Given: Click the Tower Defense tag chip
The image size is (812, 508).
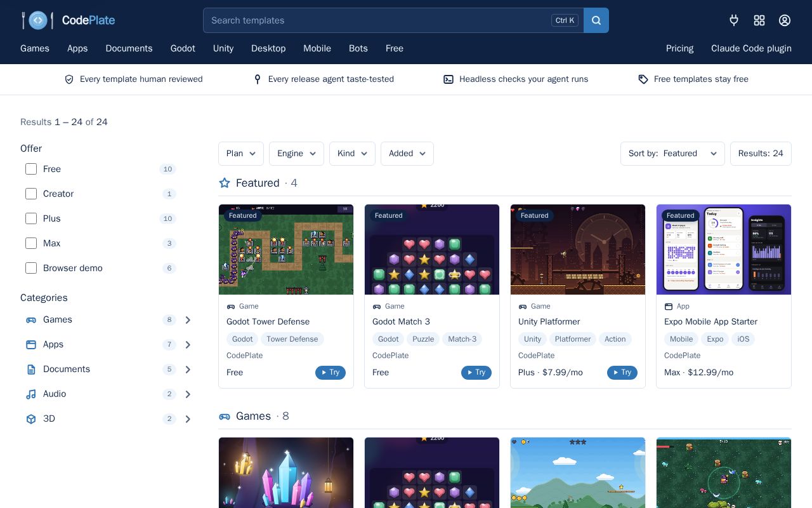Looking at the screenshot, I should [292, 339].
